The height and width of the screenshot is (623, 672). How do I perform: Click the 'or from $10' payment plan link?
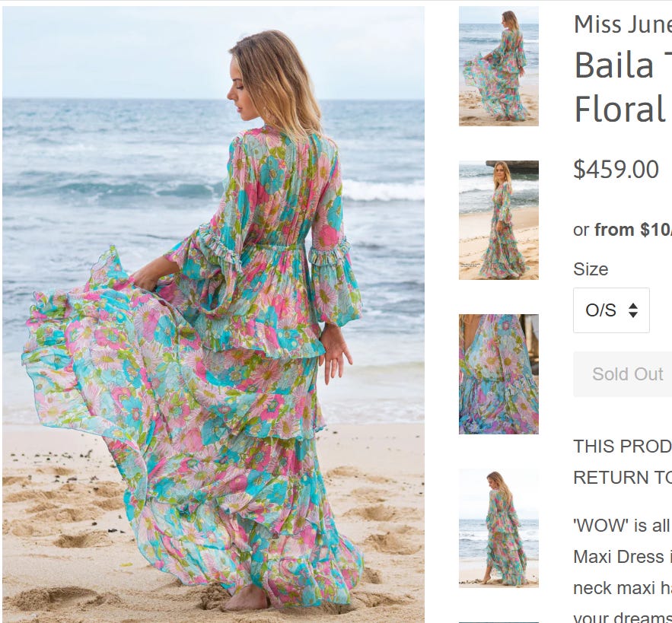[623, 230]
